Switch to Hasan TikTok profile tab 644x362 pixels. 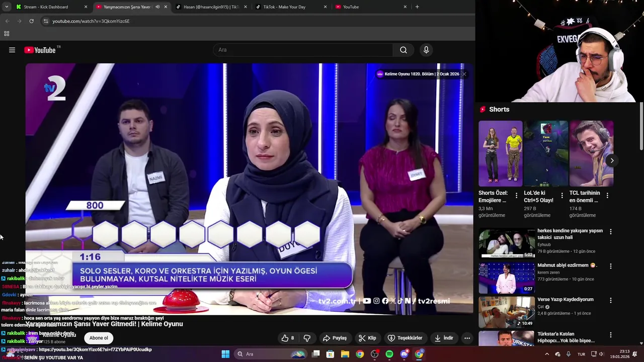point(211,7)
